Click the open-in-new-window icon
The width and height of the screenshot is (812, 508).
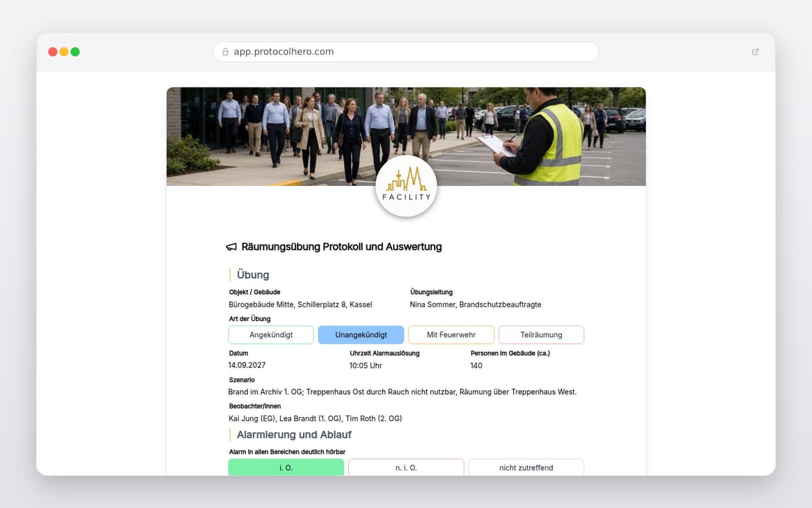[x=755, y=52]
